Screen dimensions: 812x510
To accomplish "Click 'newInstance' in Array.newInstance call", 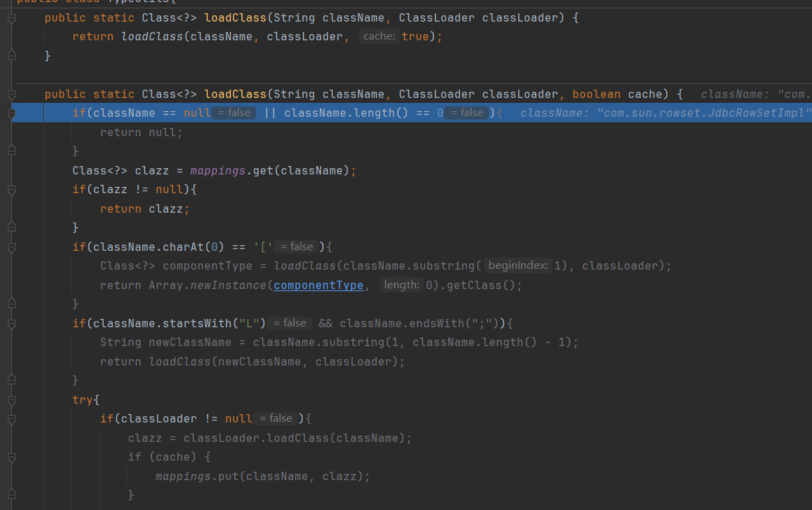I will (228, 286).
